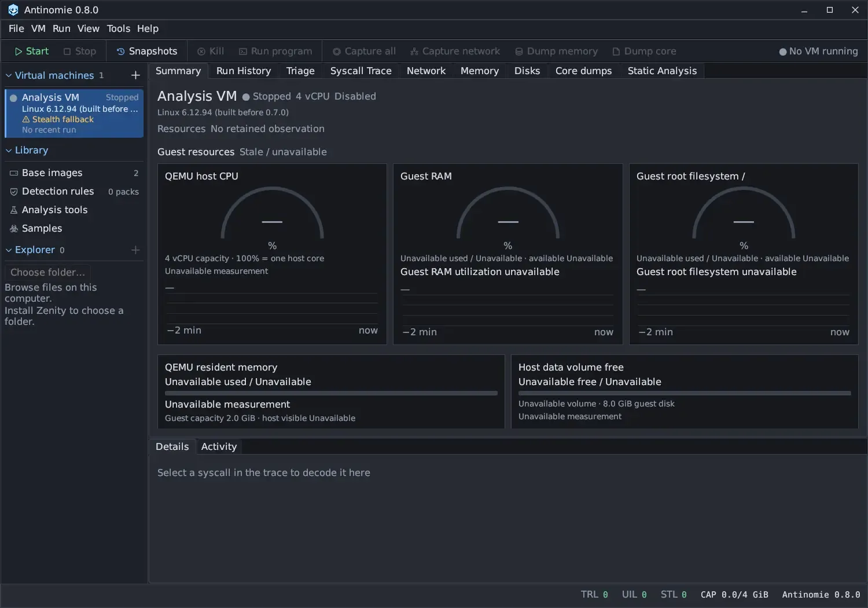
Task: Open the File menu
Action: pyautogui.click(x=16, y=28)
